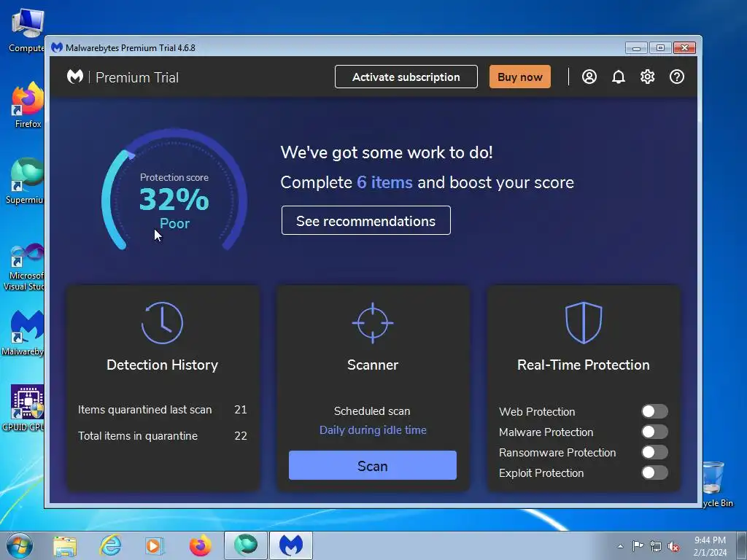Screen dimensions: 747x560
Task: Click Total items in quarantine row
Action: [x=162, y=436]
